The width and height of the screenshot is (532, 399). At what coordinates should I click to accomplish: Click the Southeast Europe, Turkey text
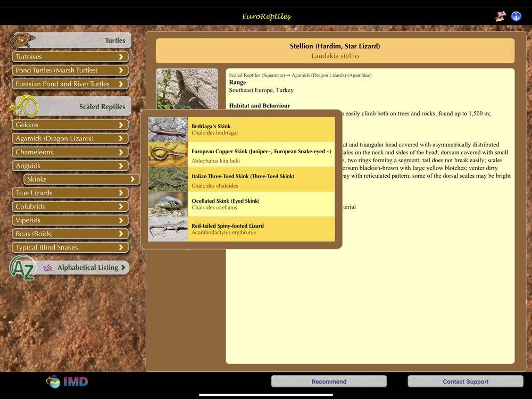point(261,90)
